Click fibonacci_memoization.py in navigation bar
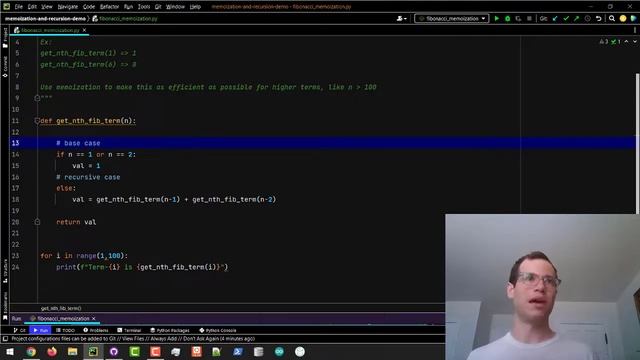640x360 pixels. coord(125,18)
